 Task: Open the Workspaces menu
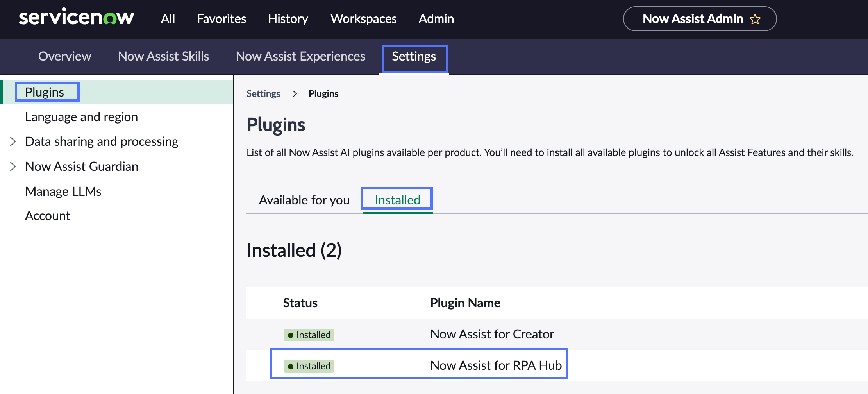pos(364,19)
